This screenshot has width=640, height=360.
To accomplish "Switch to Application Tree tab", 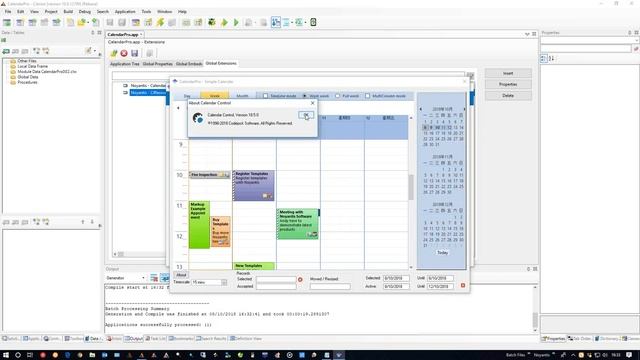I will [124, 64].
